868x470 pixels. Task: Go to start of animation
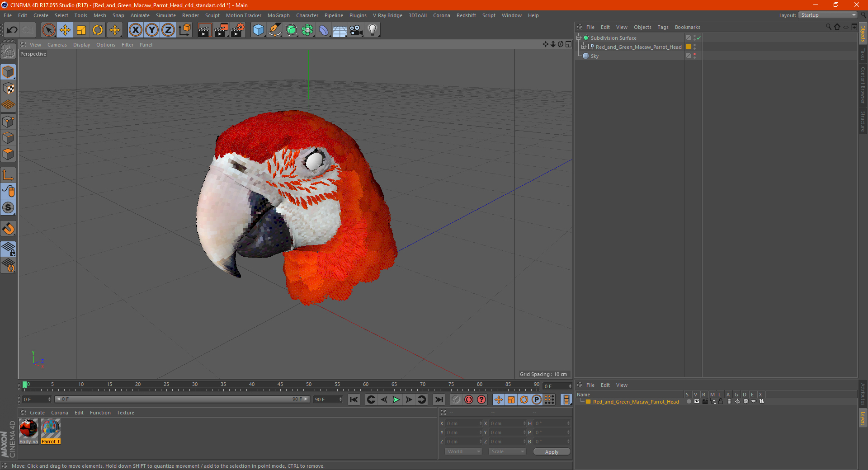click(354, 399)
